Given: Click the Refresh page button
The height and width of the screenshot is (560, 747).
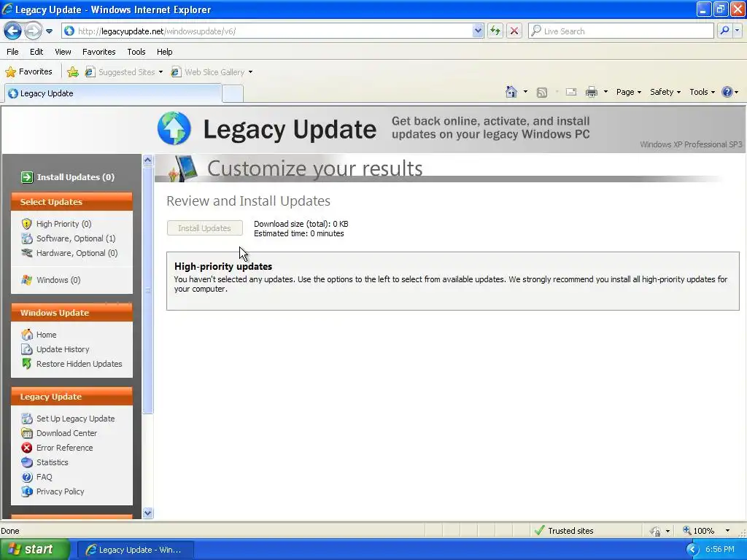Looking at the screenshot, I should coord(495,31).
